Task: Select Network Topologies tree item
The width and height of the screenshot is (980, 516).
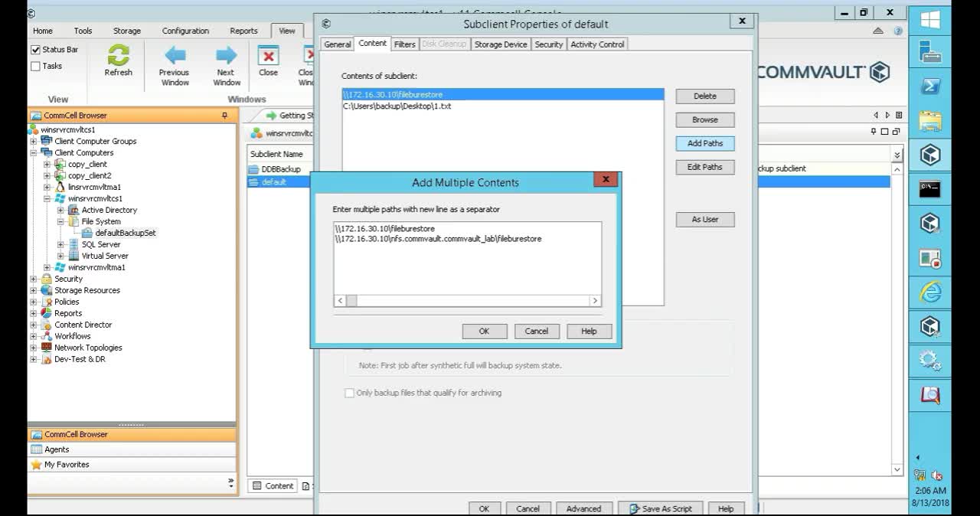Action: 88,348
